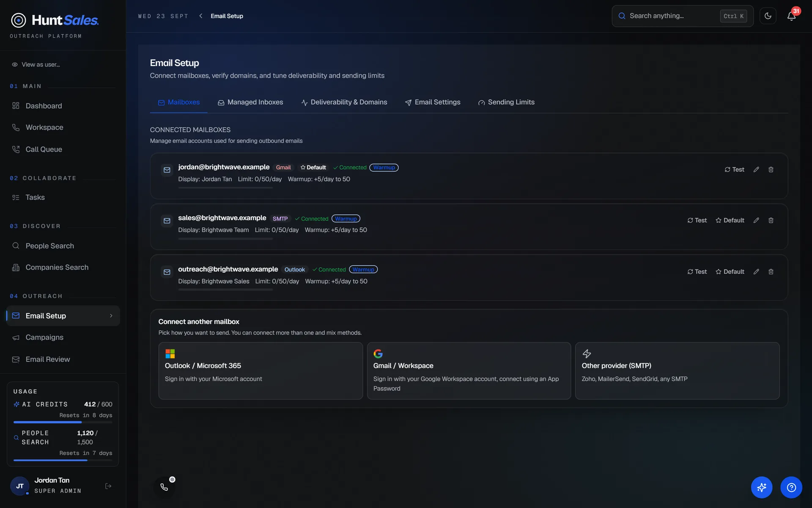Open floating phone dialer button

coord(164,487)
